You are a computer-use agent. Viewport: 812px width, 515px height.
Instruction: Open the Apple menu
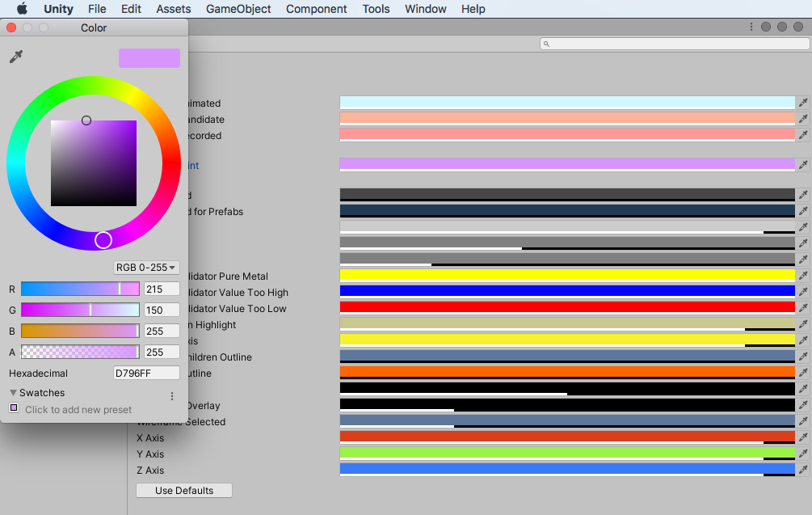click(x=22, y=9)
